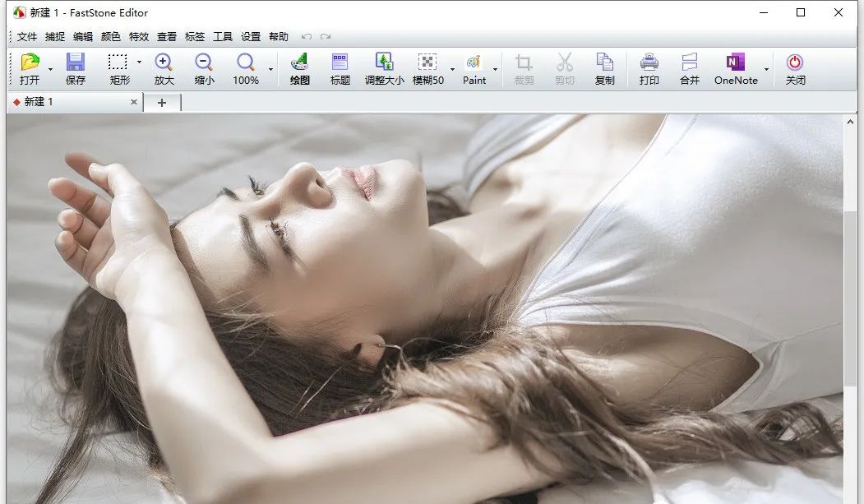Click the undo arrow in menu bar

point(307,36)
